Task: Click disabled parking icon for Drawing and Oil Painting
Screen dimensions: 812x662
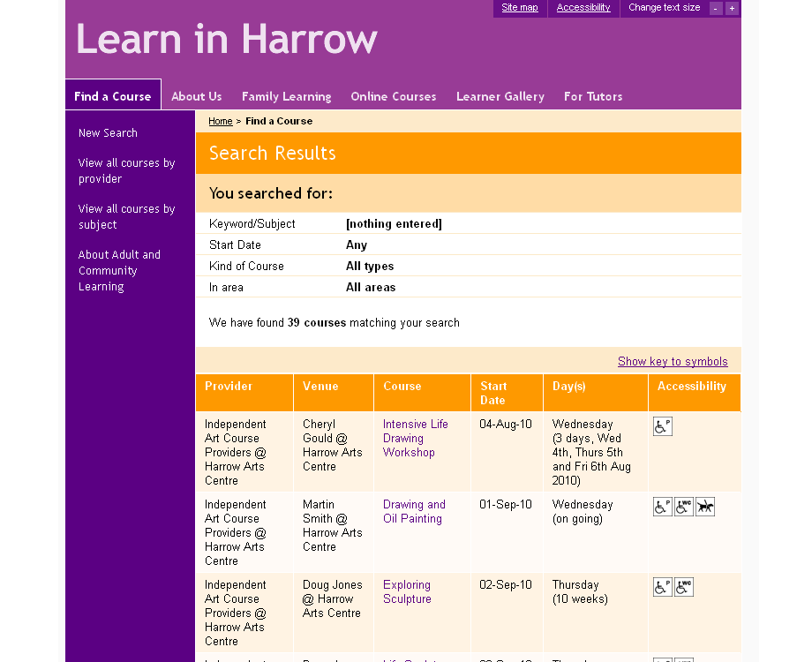Action: 662,507
